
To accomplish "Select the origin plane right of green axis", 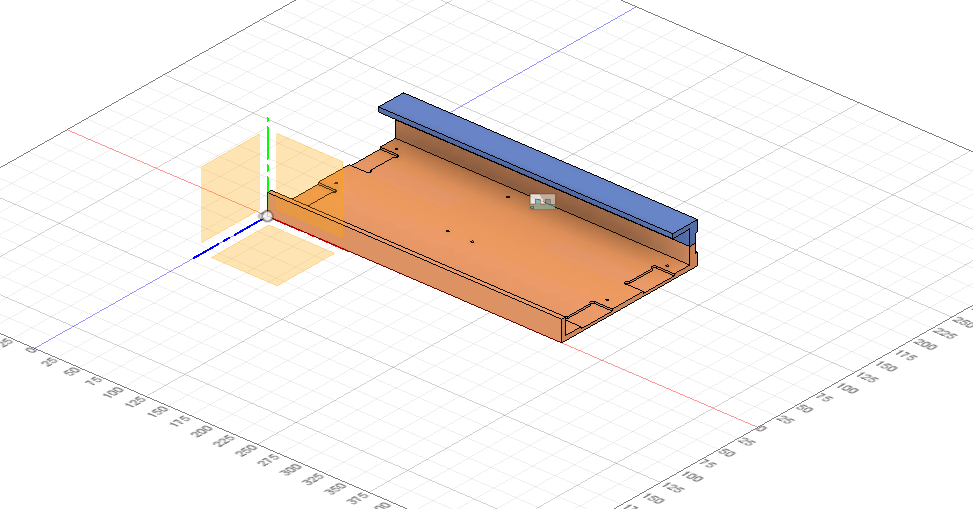I will [310, 185].
